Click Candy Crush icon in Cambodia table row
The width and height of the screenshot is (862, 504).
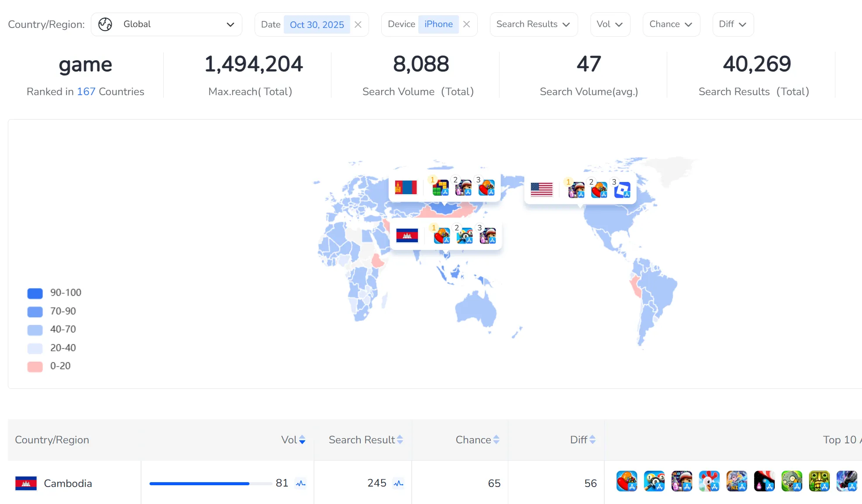tap(627, 481)
